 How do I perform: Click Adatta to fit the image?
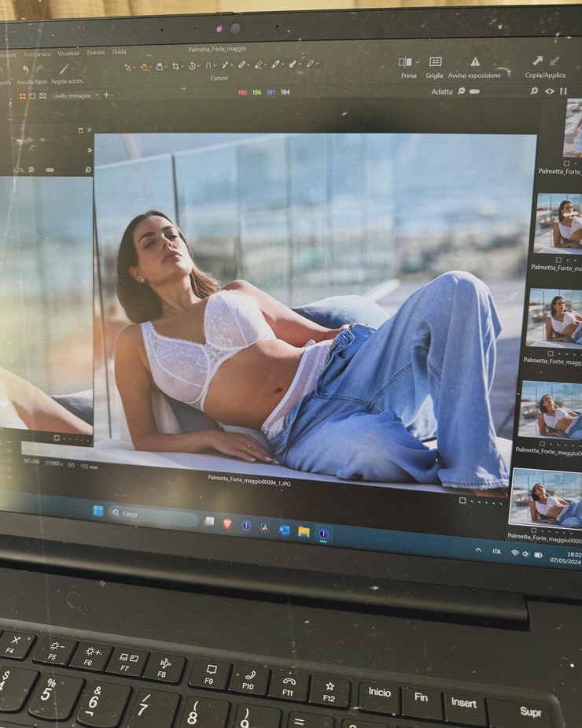[442, 92]
